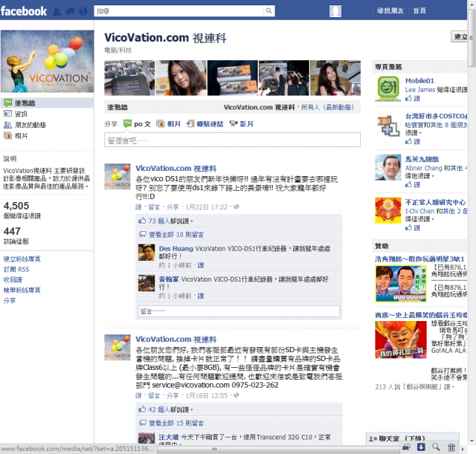Open the 聊天室 chat bar
476x454 pixels.
pos(412,438)
